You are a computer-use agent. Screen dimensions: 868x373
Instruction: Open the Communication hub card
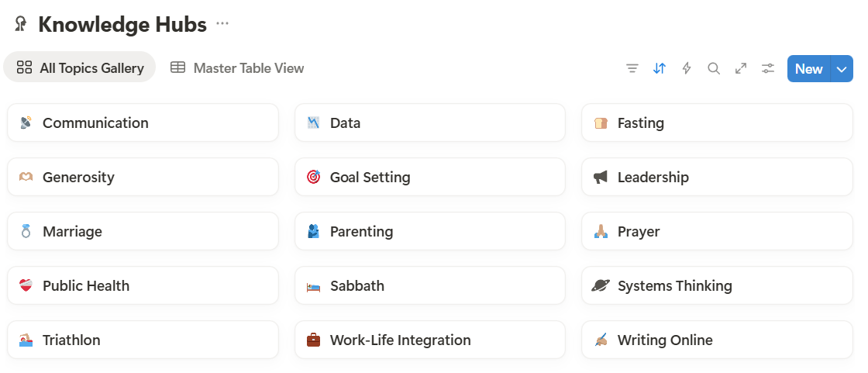(x=143, y=123)
